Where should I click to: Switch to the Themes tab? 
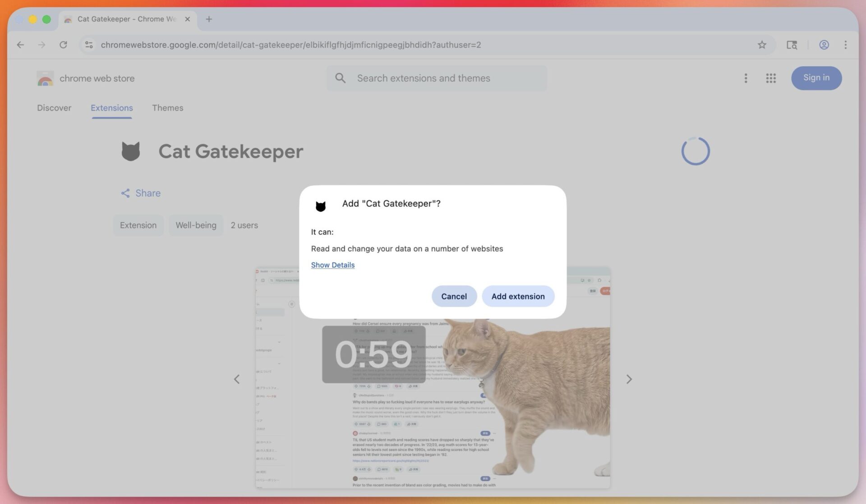[167, 108]
